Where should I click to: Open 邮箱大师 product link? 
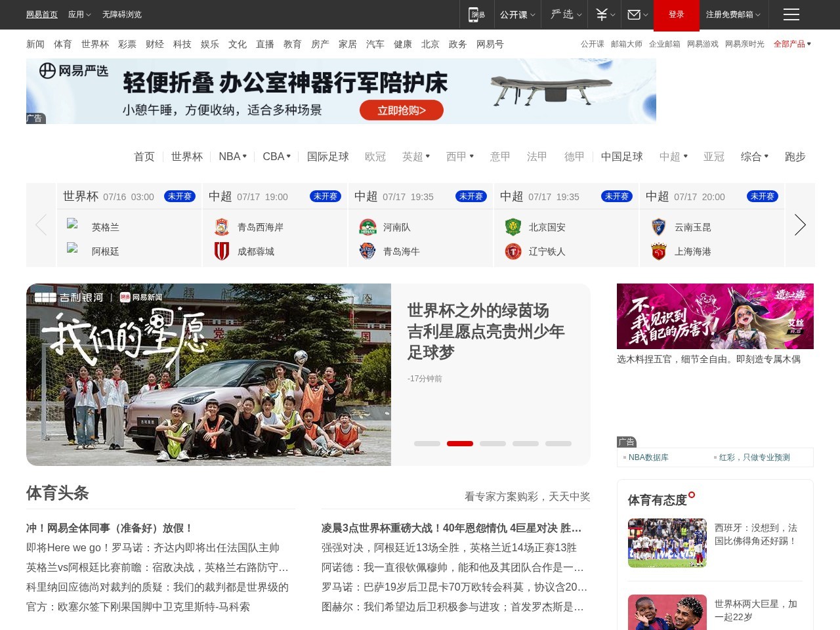click(627, 44)
